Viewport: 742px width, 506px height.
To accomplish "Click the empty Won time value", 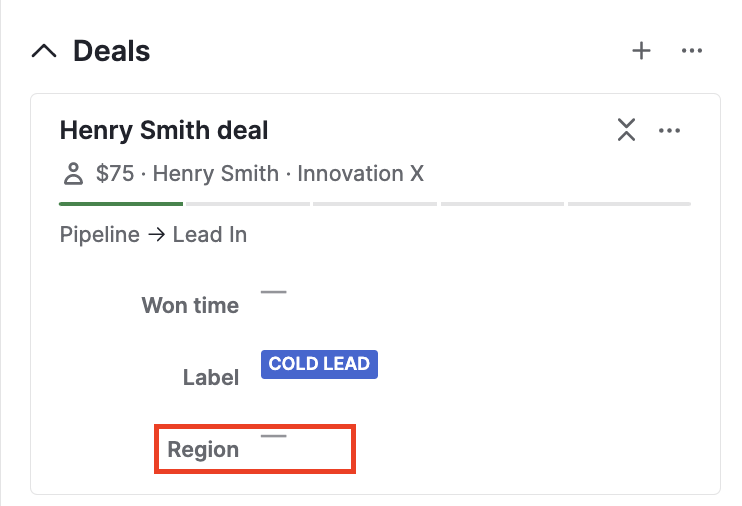I will [x=274, y=292].
